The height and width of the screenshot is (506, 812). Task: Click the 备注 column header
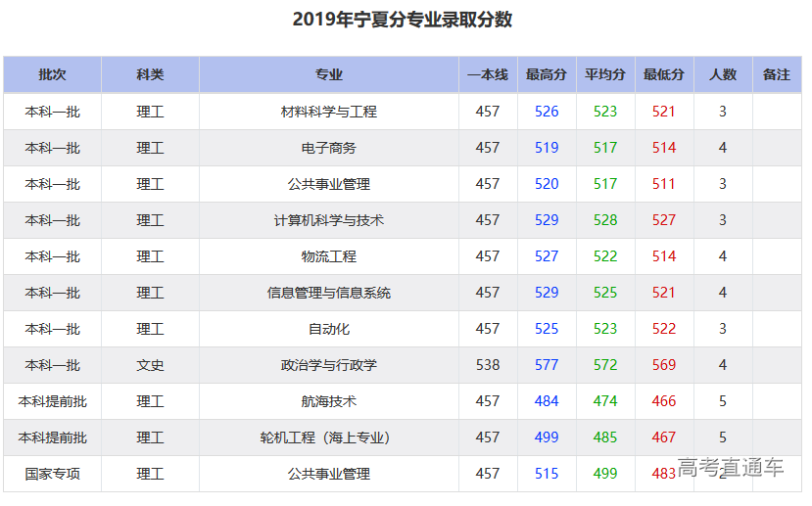(776, 74)
